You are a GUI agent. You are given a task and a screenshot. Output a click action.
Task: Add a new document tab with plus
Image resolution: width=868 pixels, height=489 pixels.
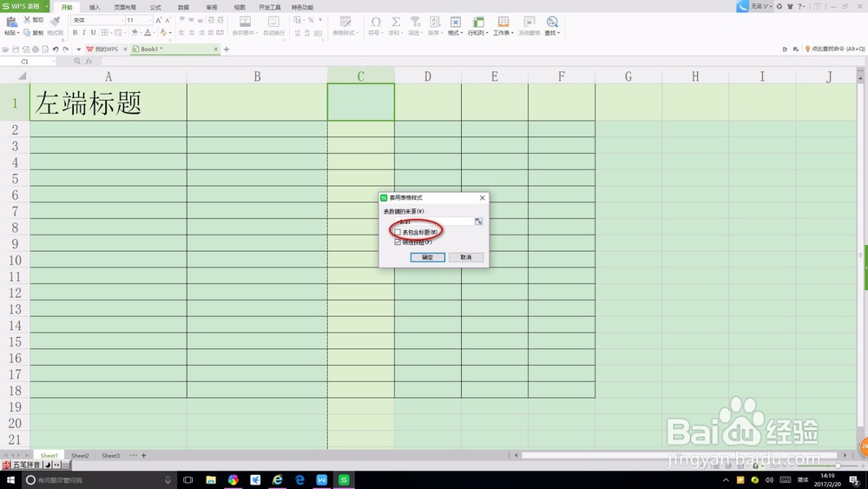pyautogui.click(x=227, y=50)
